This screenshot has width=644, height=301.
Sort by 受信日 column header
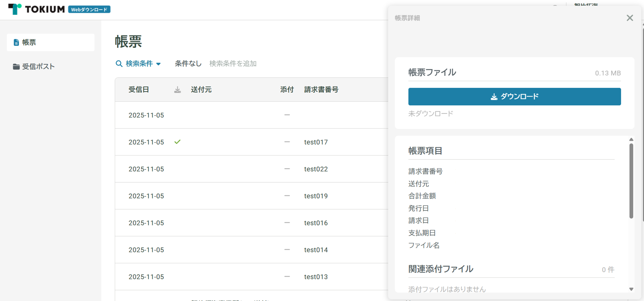(x=139, y=90)
